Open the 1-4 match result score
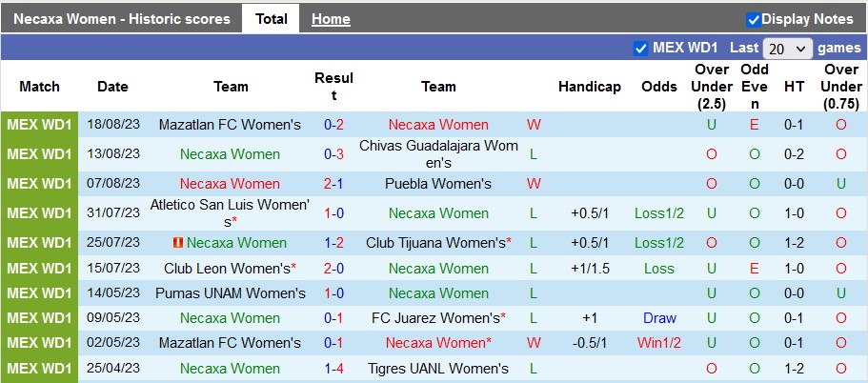Screen dimensions: 868x383 [333, 369]
